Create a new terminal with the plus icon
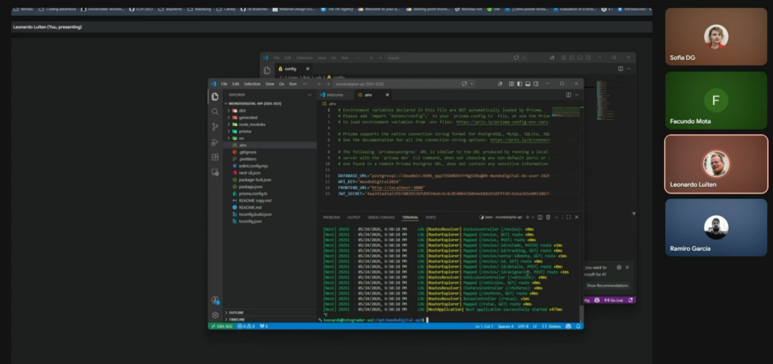The width and height of the screenshot is (773, 364). point(527,217)
